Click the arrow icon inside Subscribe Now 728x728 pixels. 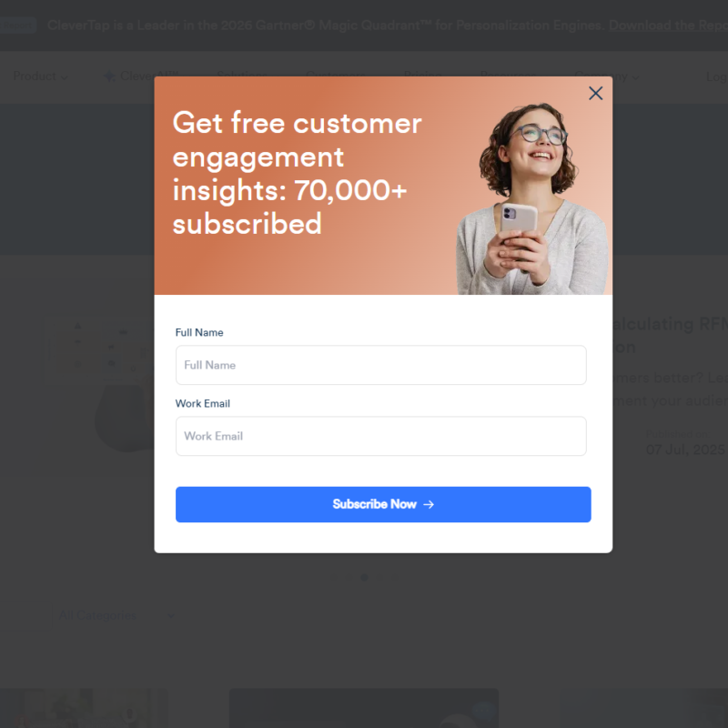point(429,504)
